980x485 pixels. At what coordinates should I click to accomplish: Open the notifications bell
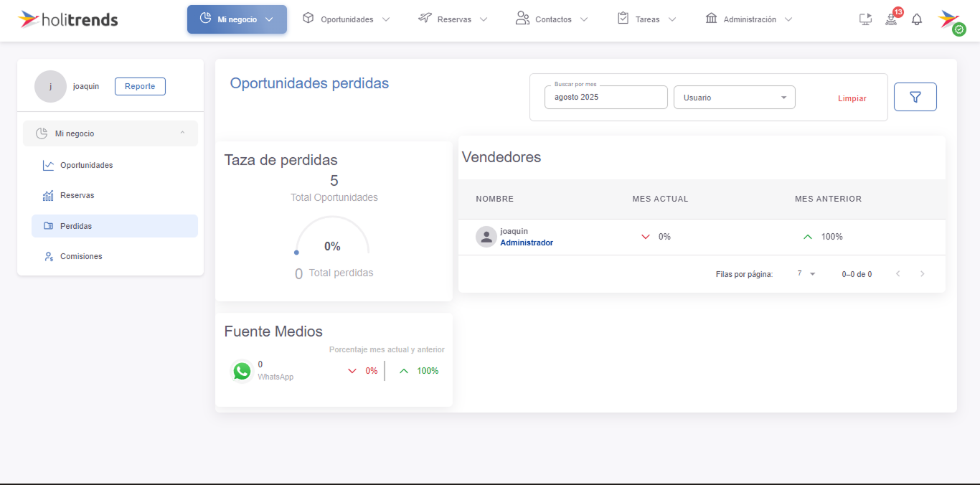tap(917, 19)
